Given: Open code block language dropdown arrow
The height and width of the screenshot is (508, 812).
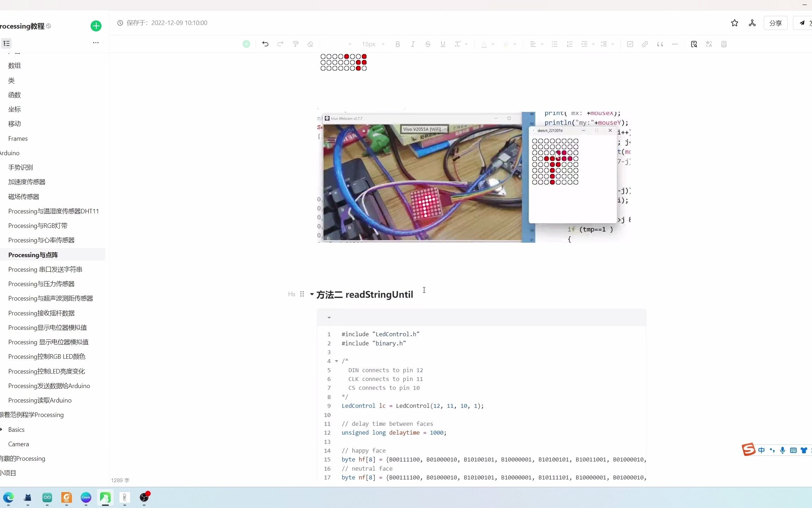Looking at the screenshot, I should click(329, 317).
